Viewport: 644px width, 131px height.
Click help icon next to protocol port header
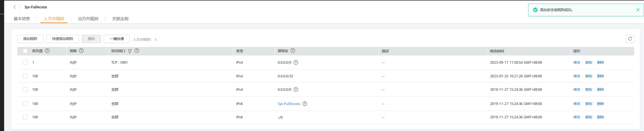tap(137, 51)
